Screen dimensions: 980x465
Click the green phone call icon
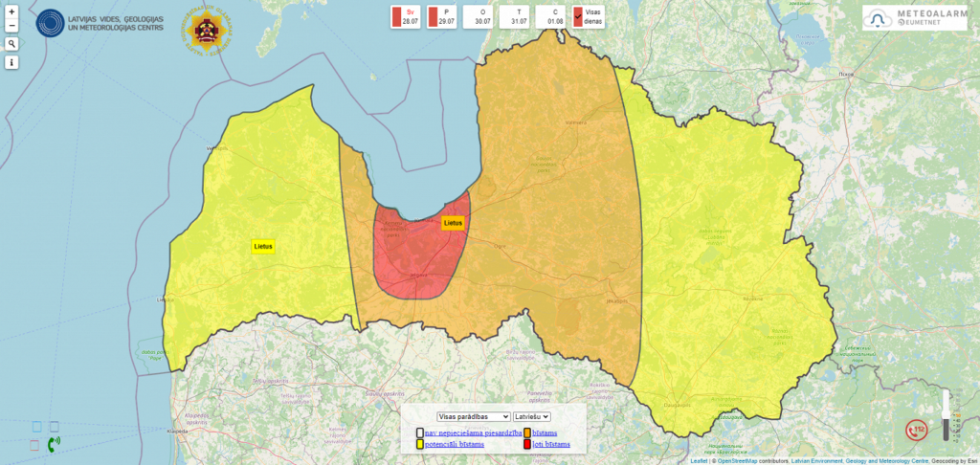[55, 444]
